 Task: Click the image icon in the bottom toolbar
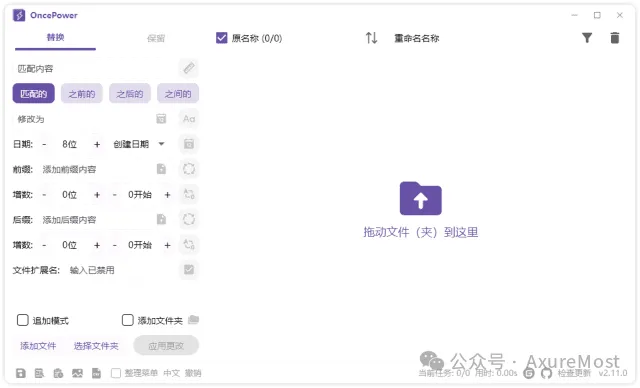(77, 373)
